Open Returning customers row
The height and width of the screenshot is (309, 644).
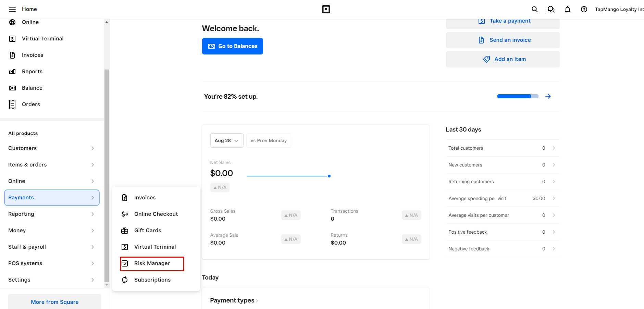tap(503, 182)
